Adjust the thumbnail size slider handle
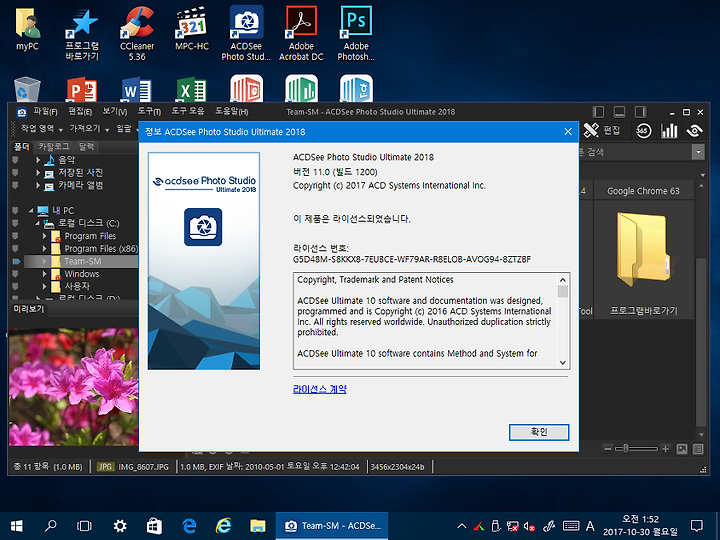This screenshot has height=540, width=720. pyautogui.click(x=625, y=449)
